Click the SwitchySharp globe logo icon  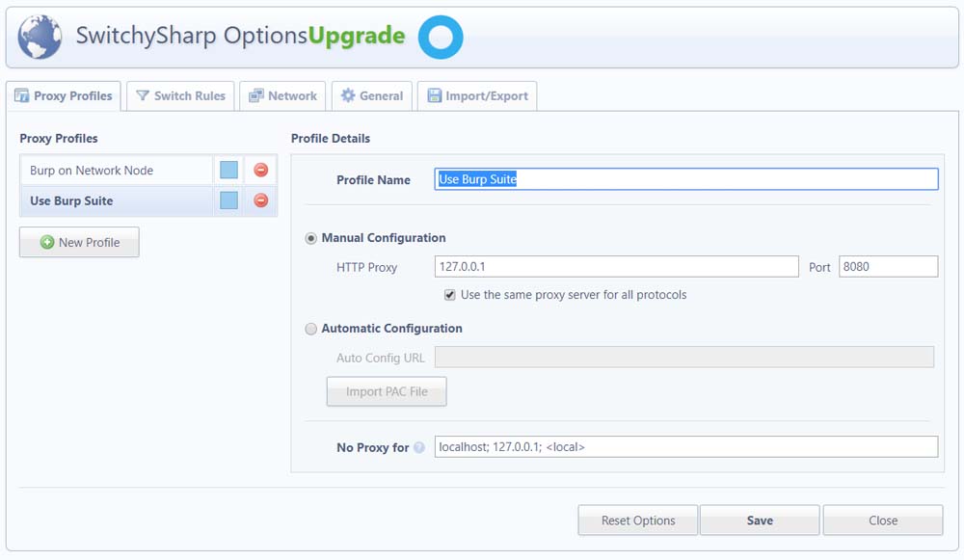[40, 37]
